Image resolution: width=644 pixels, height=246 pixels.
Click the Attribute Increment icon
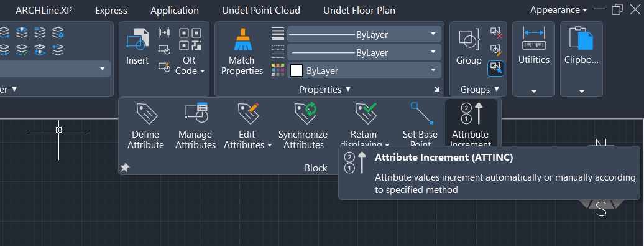click(471, 113)
